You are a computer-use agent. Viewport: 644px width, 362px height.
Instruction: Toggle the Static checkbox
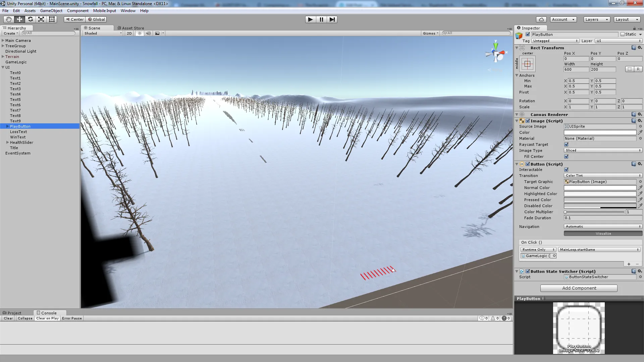[623, 34]
